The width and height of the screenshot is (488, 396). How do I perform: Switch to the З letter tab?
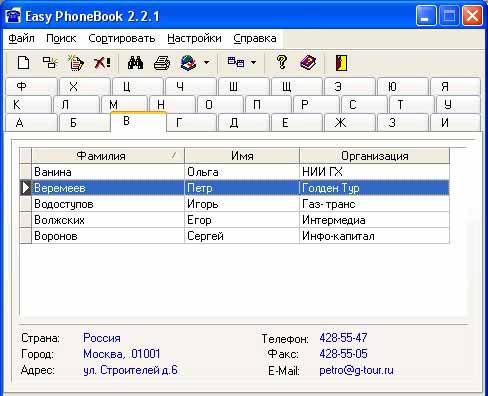403,123
